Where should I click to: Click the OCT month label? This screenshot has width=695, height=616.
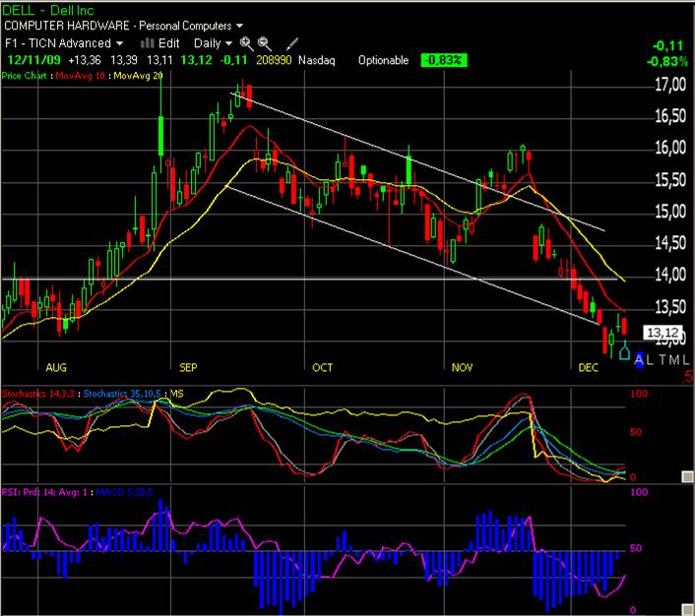coord(322,367)
